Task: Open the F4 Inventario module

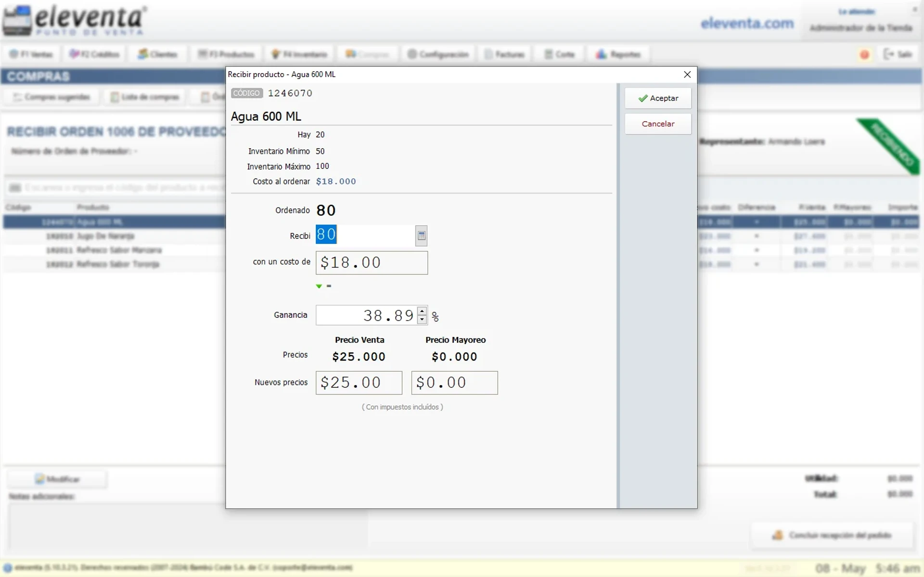Action: coord(299,54)
